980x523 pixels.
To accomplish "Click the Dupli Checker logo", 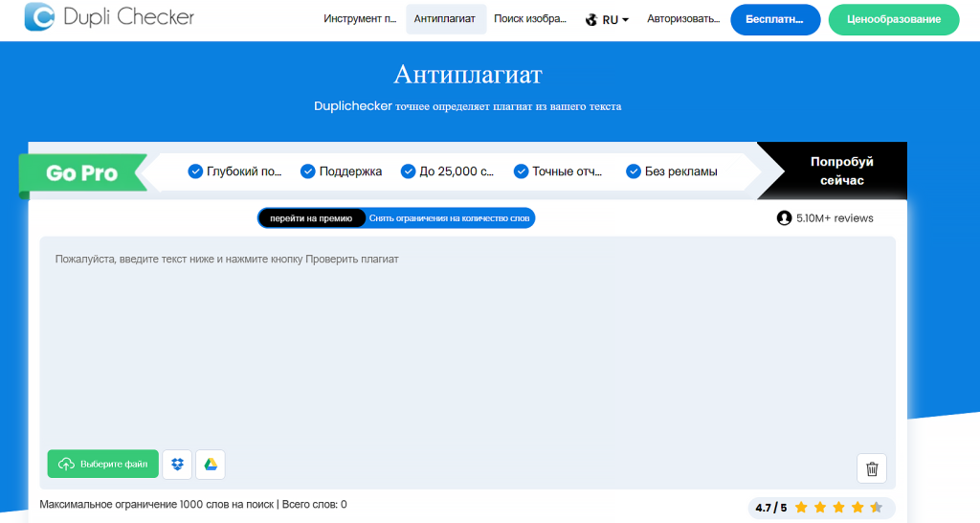I will click(109, 17).
